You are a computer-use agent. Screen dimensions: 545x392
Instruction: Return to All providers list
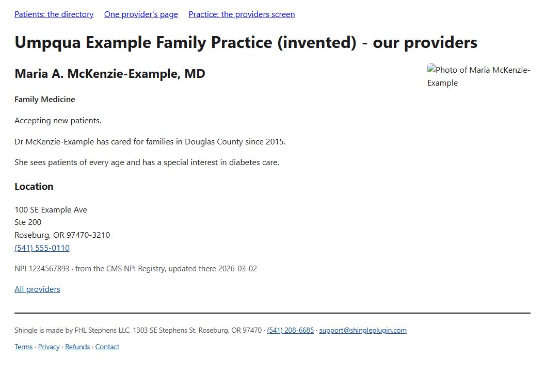37,289
